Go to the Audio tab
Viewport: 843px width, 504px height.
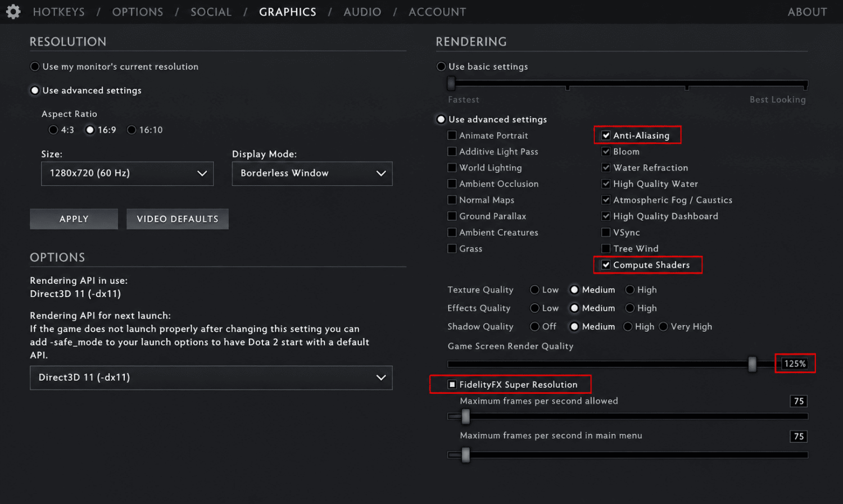pyautogui.click(x=362, y=12)
